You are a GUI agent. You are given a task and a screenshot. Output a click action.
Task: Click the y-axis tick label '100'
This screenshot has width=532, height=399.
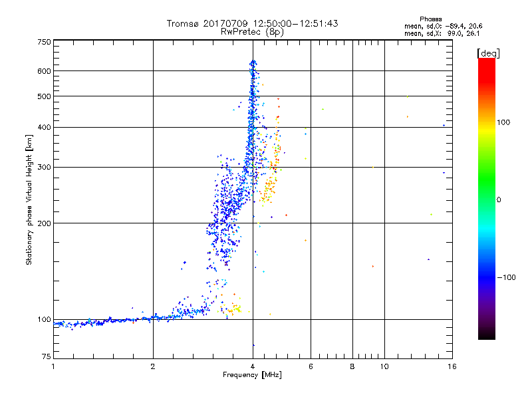point(44,320)
